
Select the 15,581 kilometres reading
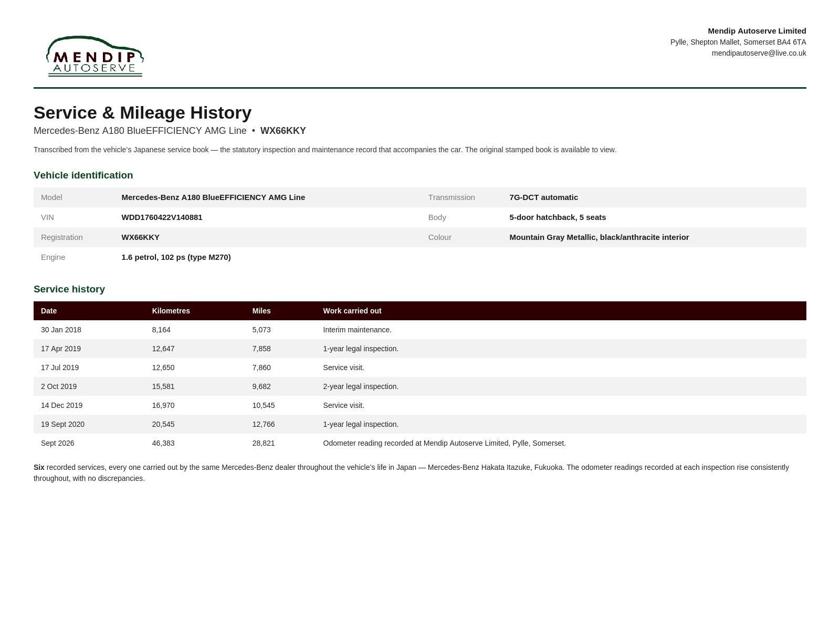coord(163,386)
